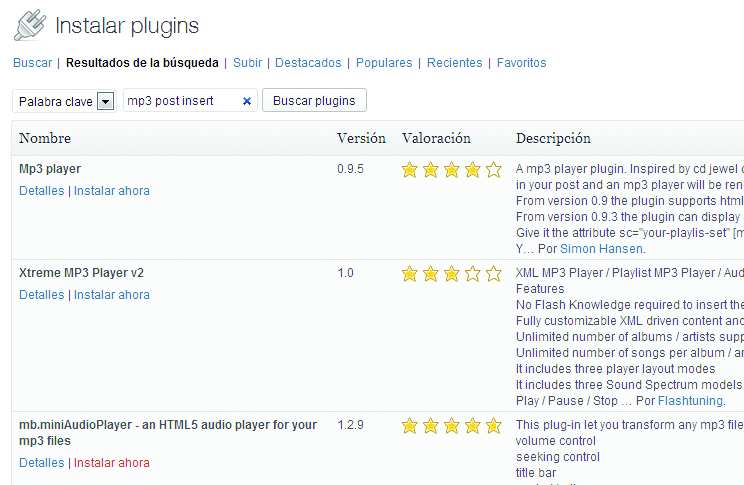Click Instalar ahora for mb.miniAudioPlayer
The height and width of the screenshot is (485, 744).
[112, 463]
